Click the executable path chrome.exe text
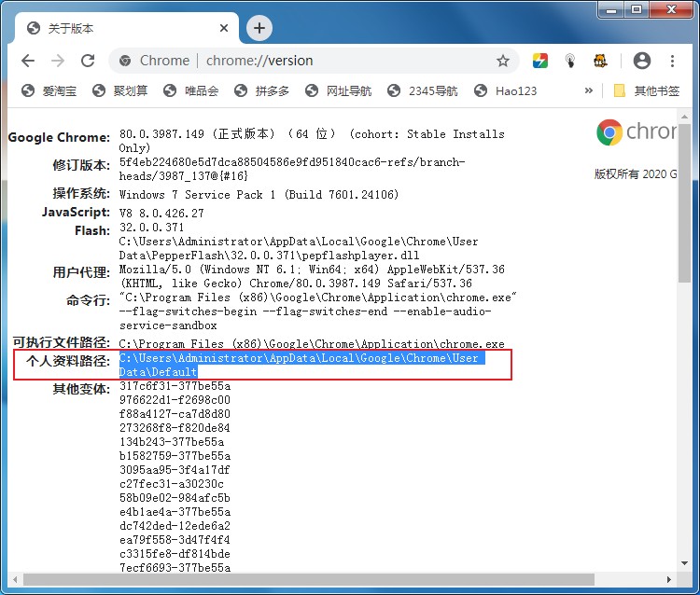This screenshot has height=595, width=700. point(312,344)
